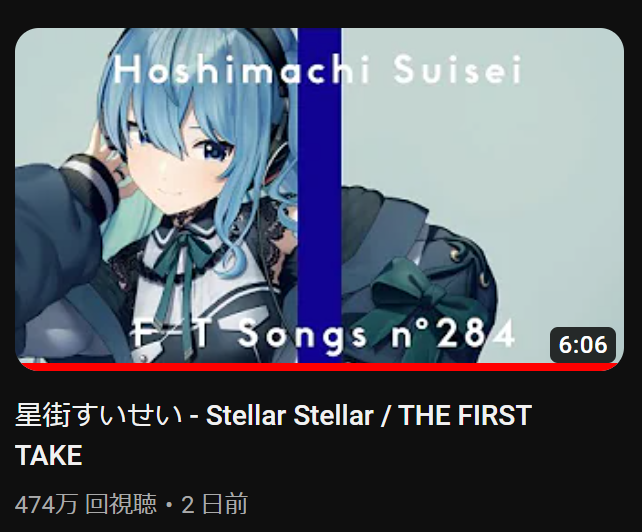Click the Suisei word on the thumbnail heading
Screen dimensions: 642x532
click(x=457, y=69)
